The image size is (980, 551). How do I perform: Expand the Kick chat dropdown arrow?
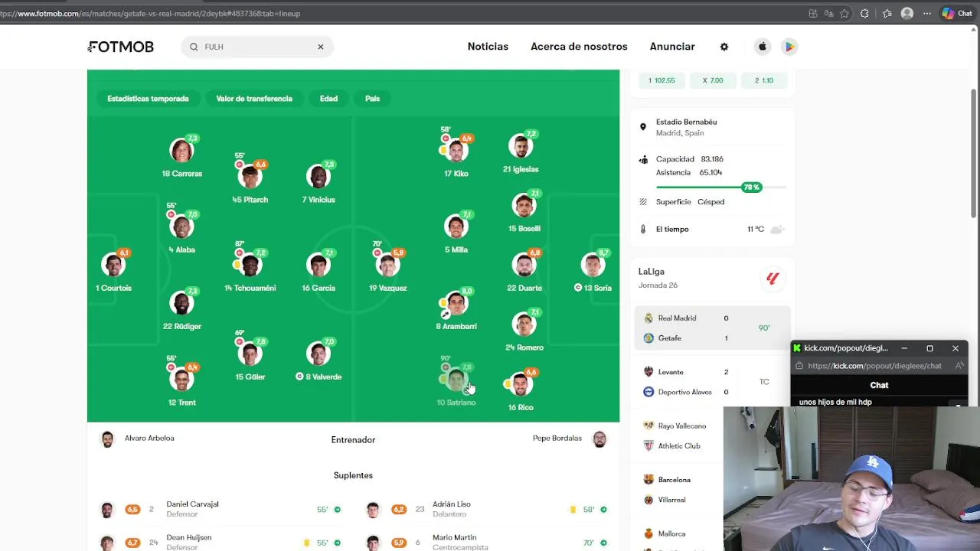pyautogui.click(x=958, y=403)
